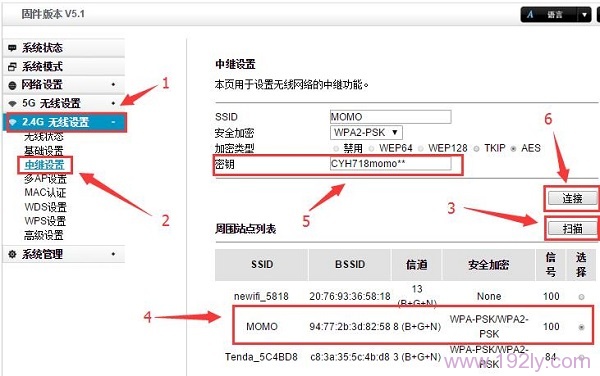Expand the 5G 无线设置 section dot
Screen dimensions: 600x376
[113, 103]
